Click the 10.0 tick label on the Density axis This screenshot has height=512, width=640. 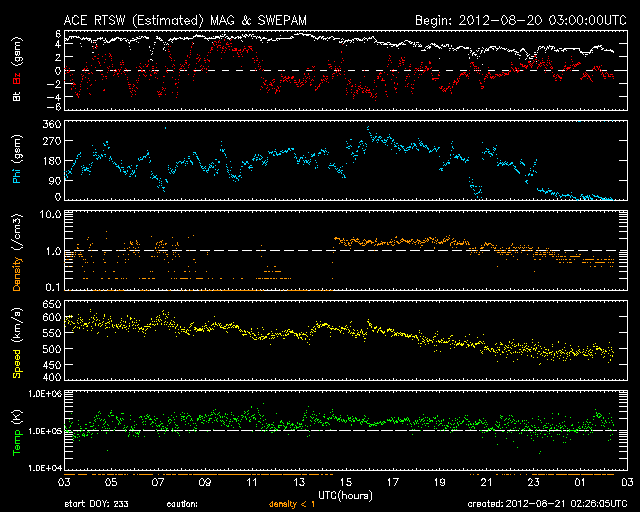(x=50, y=214)
